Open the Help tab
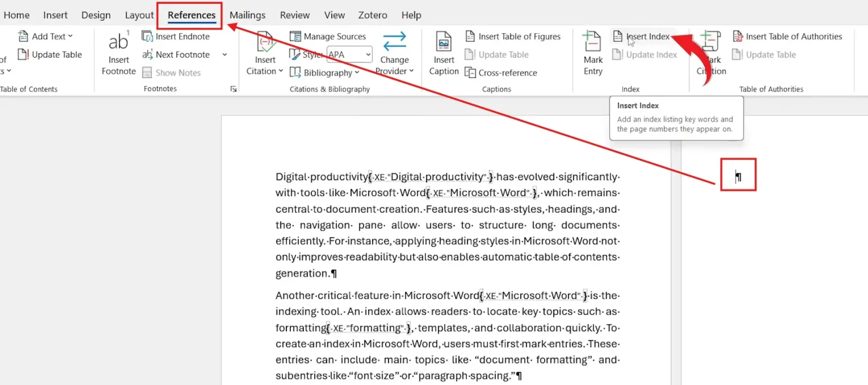Image resolution: width=868 pixels, height=385 pixels. click(411, 15)
